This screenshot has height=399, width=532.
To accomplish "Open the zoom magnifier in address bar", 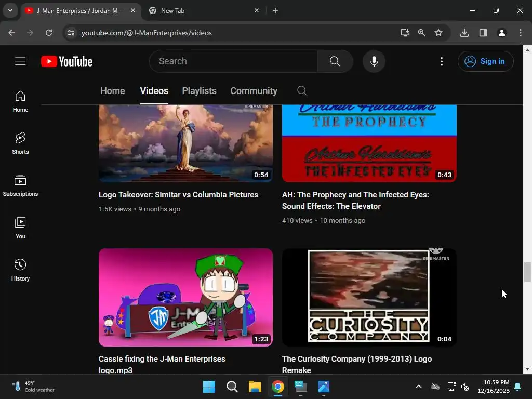I will [422, 33].
